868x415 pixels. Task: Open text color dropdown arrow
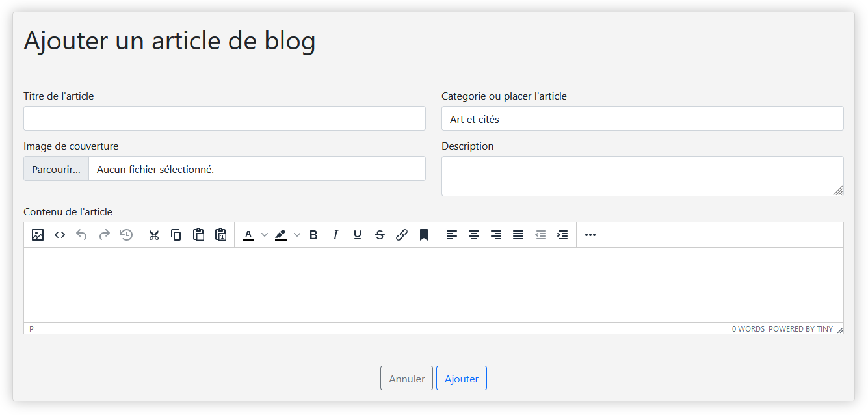[265, 235]
